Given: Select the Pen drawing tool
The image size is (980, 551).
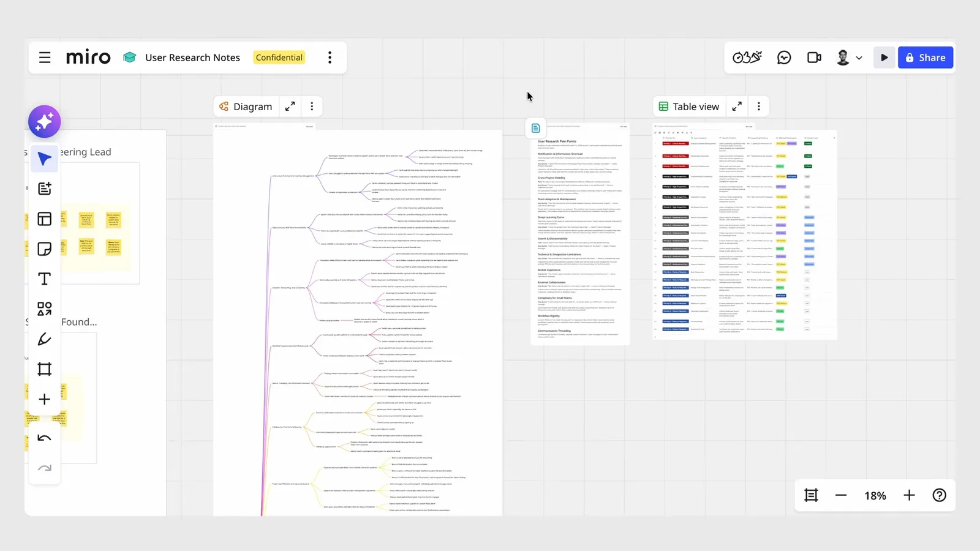Looking at the screenshot, I should tap(45, 339).
